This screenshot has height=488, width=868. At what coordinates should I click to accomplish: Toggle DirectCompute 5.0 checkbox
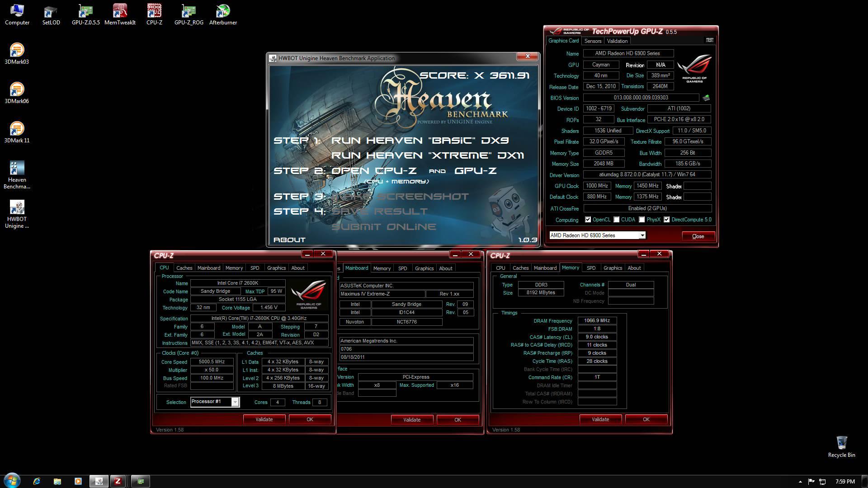point(666,220)
